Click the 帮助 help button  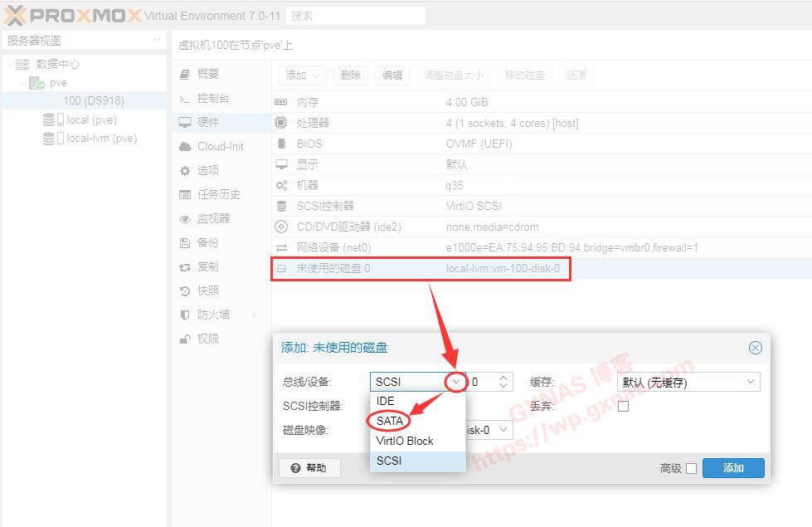tap(309, 467)
